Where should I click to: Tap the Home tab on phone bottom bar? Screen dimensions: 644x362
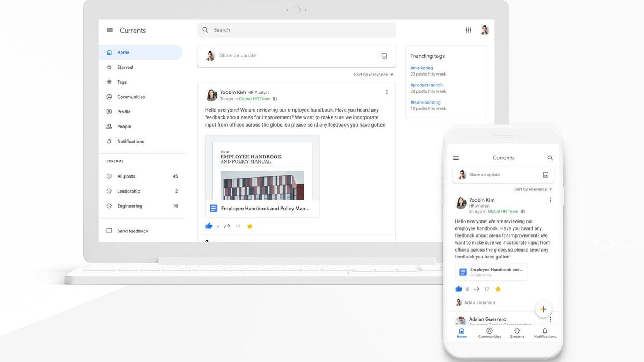[x=462, y=333]
